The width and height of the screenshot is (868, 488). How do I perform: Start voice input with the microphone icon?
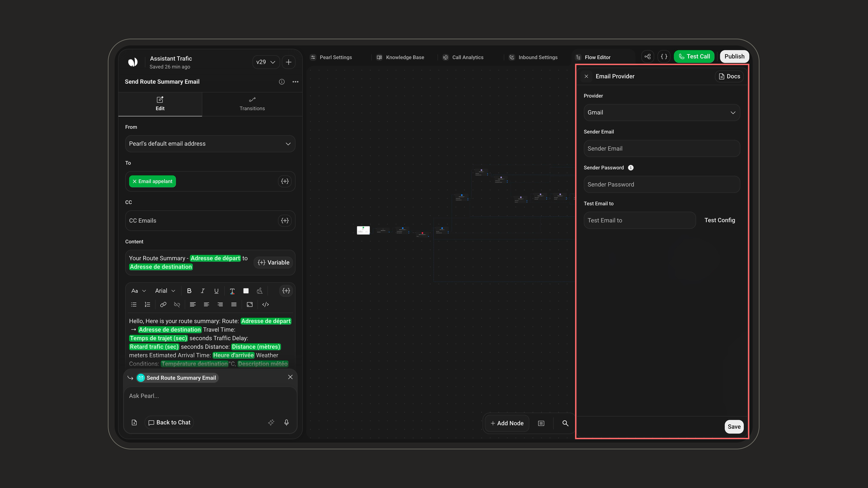[286, 423]
